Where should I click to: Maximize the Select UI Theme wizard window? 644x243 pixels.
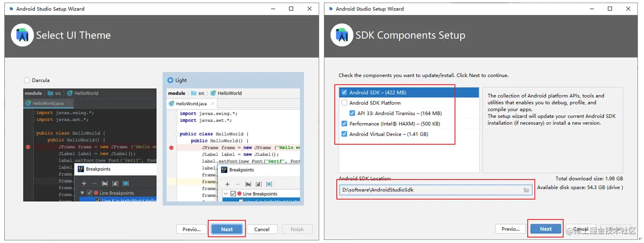click(291, 9)
